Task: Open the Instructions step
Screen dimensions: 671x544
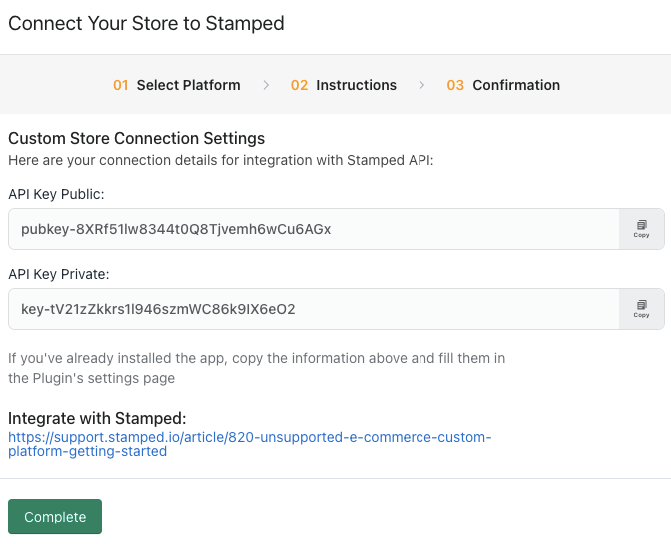Action: coord(356,85)
